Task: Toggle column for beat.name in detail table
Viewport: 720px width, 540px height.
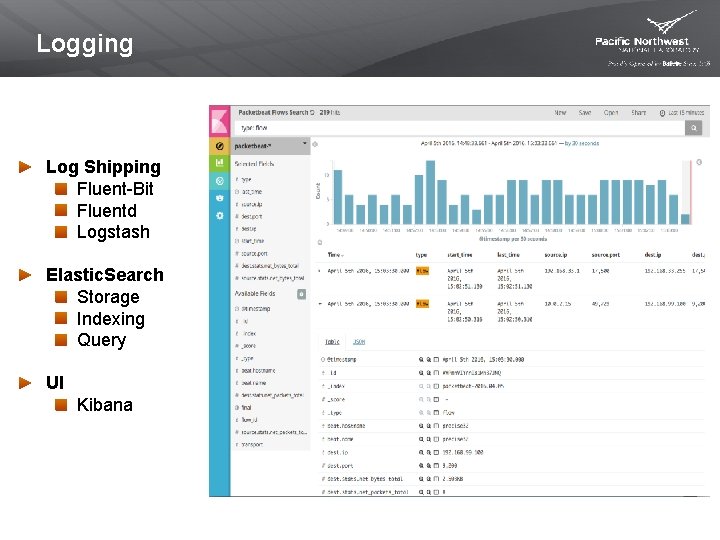Action: click(436, 439)
